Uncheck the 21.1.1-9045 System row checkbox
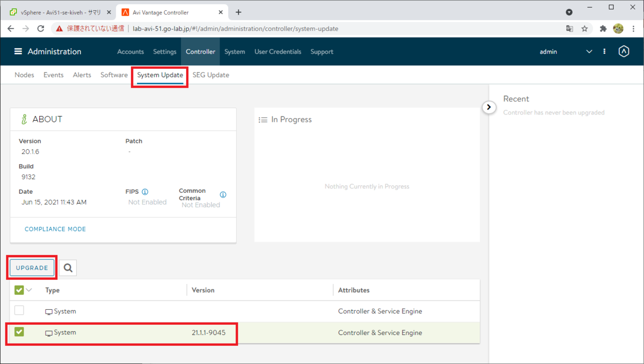The height and width of the screenshot is (364, 644). [19, 332]
